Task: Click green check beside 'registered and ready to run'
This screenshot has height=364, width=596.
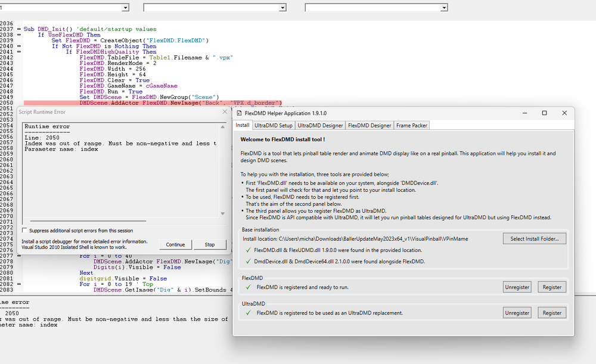Action: 248,287
